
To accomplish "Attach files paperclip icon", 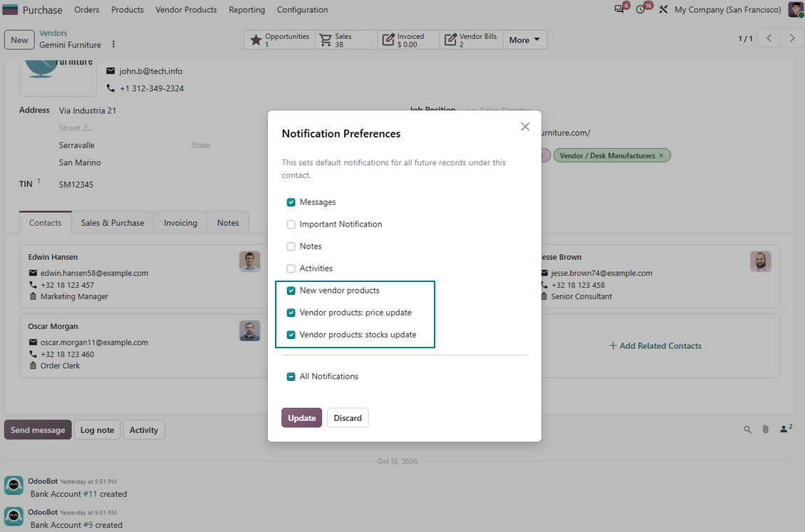I will coord(766,429).
